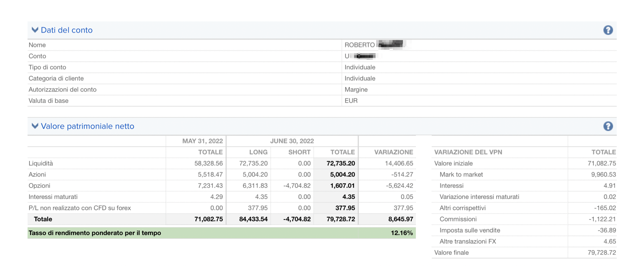Viewport: 644px width, 278px height.
Task: Click the SHORT column header
Action: point(299,152)
